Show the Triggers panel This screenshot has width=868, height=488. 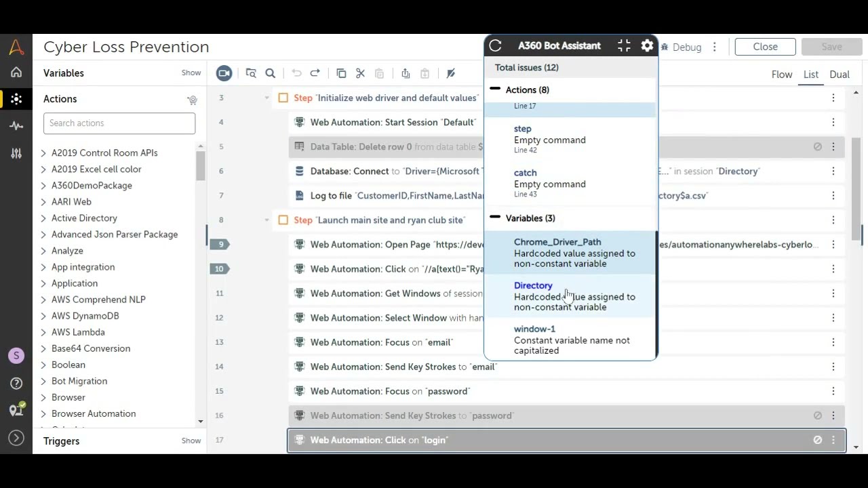tap(191, 441)
